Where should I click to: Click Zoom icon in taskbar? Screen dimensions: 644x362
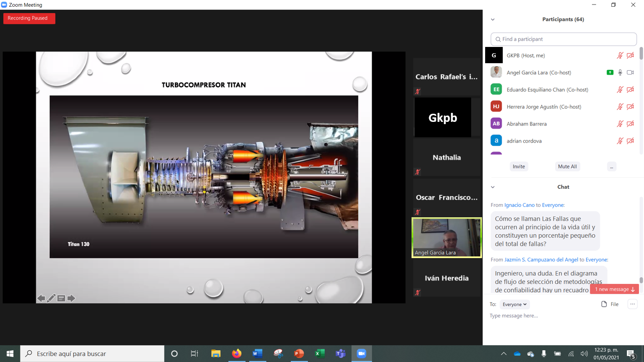point(361,354)
